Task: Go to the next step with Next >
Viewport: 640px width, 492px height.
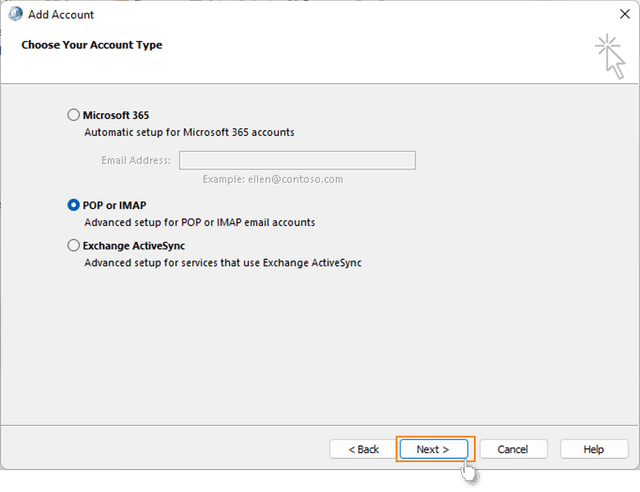Action: tap(433, 449)
